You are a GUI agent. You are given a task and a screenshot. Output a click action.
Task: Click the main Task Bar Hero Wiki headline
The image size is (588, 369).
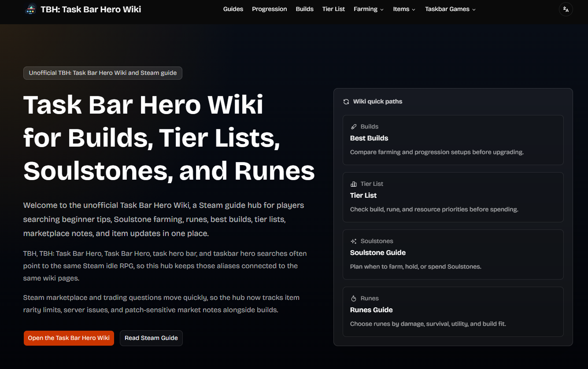click(x=169, y=138)
